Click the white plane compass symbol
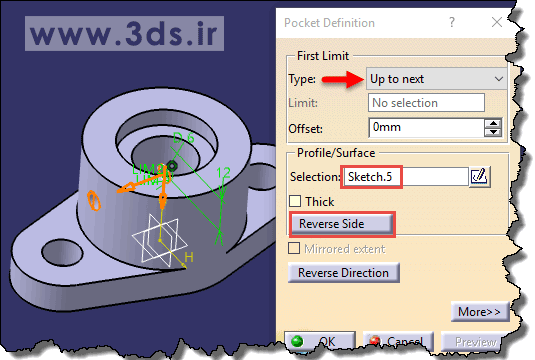 coord(159,240)
